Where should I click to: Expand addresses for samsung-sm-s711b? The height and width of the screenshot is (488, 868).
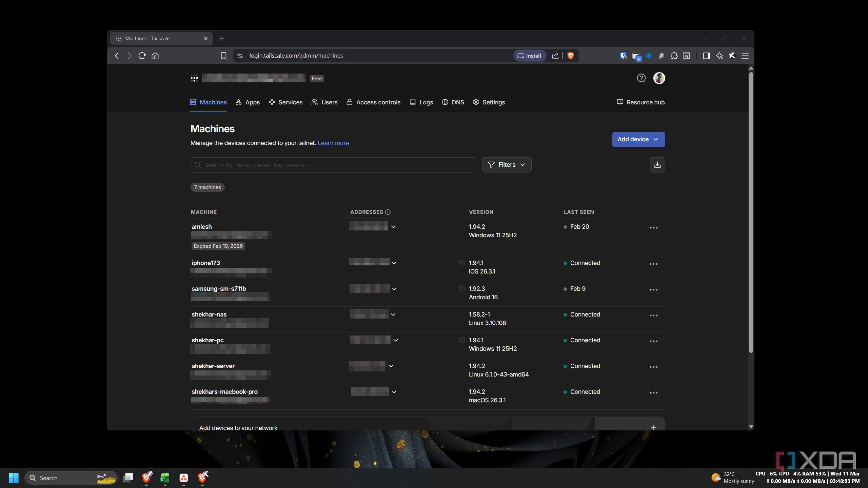pyautogui.click(x=394, y=289)
